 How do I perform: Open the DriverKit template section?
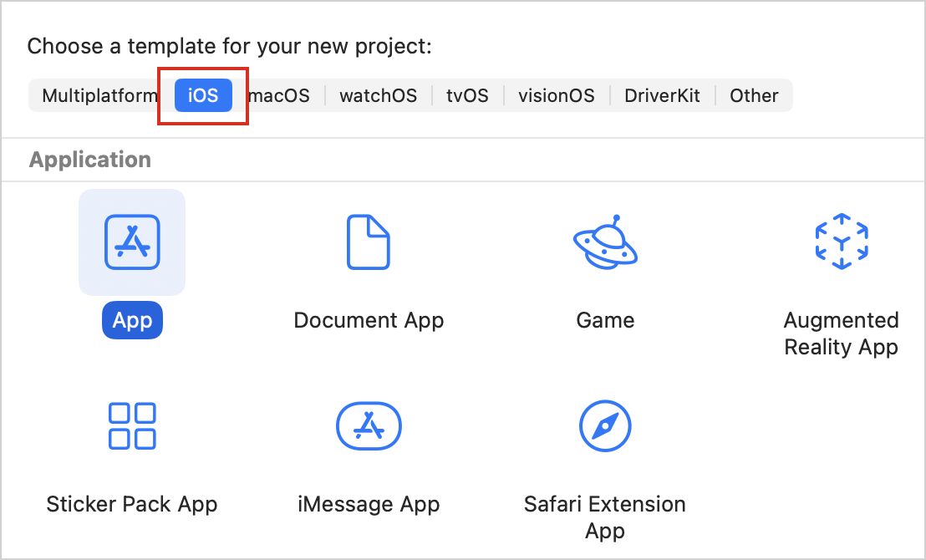point(663,95)
